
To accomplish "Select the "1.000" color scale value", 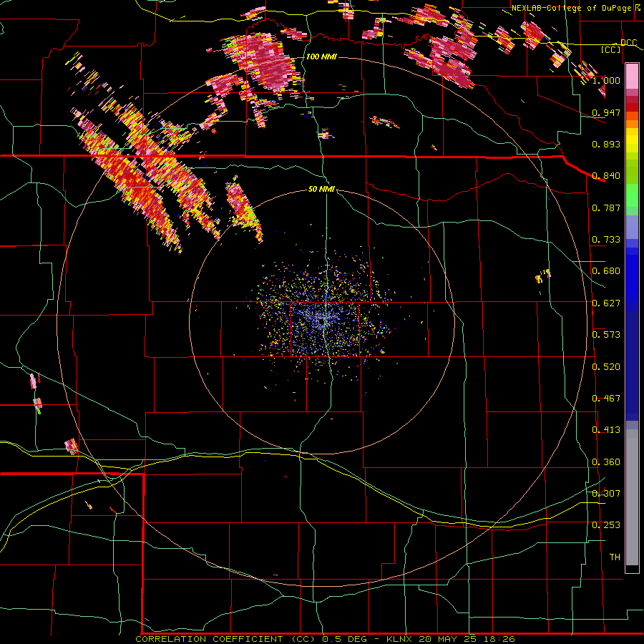I will coord(606,80).
